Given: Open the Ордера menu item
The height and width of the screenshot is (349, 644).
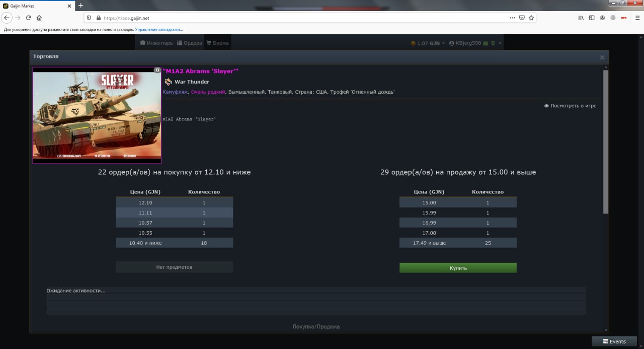Looking at the screenshot, I should (190, 43).
